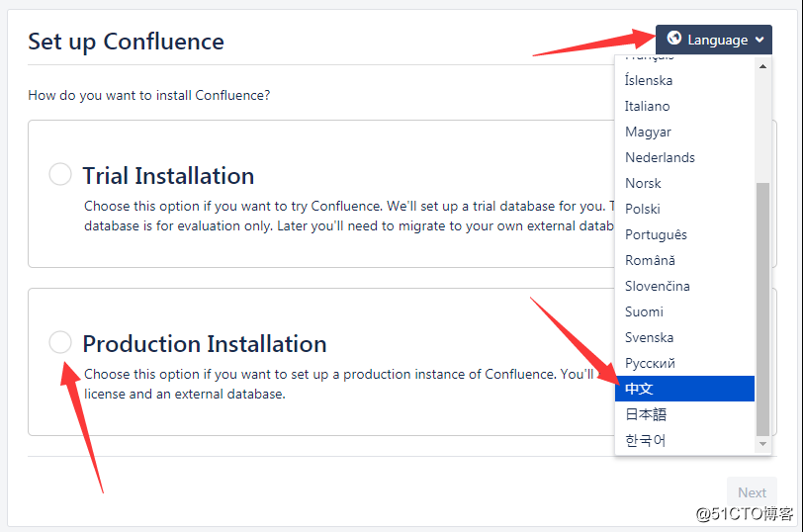Click the globe icon on Language button
Viewport: 803px width, 532px height.
[674, 38]
